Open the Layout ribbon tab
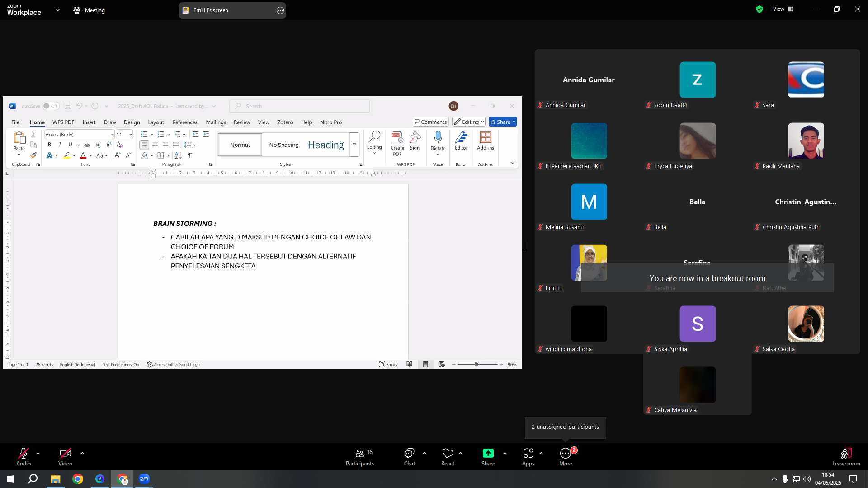The image size is (868, 488). tap(156, 122)
